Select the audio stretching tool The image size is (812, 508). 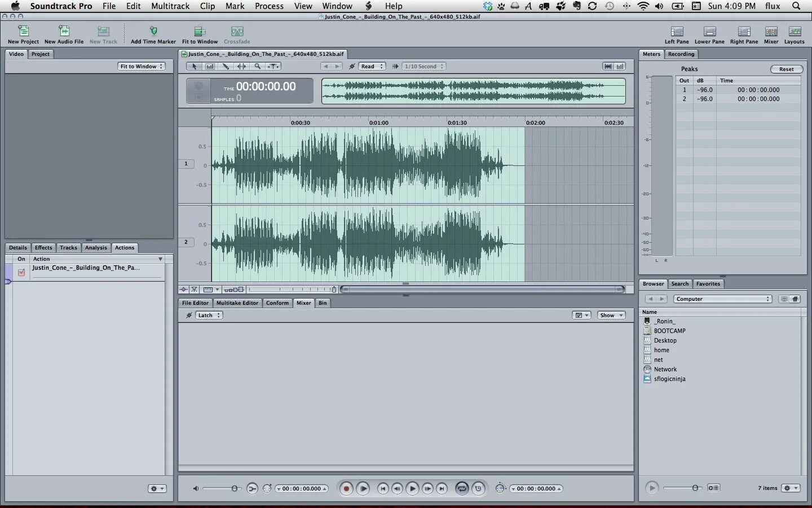pyautogui.click(x=241, y=66)
